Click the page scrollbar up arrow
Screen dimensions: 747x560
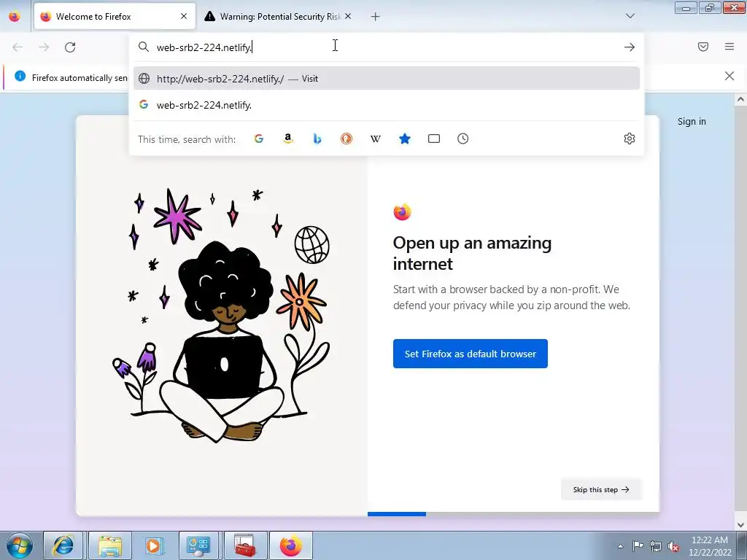point(740,99)
